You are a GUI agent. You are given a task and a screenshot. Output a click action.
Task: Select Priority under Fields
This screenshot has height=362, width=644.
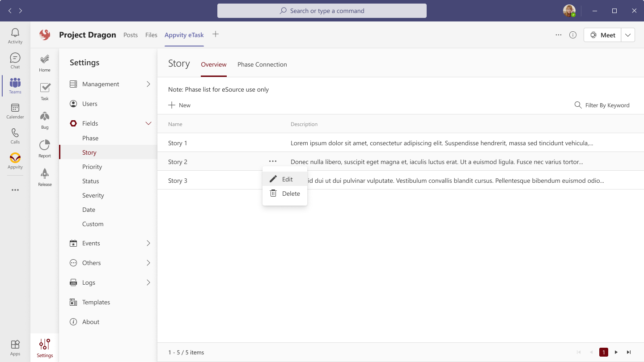[92, 167]
